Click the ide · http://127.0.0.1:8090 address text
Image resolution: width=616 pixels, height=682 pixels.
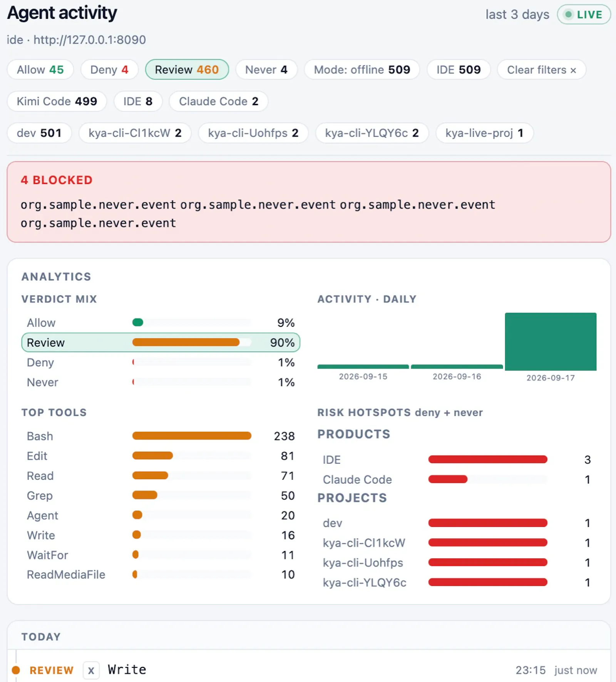pos(76,40)
